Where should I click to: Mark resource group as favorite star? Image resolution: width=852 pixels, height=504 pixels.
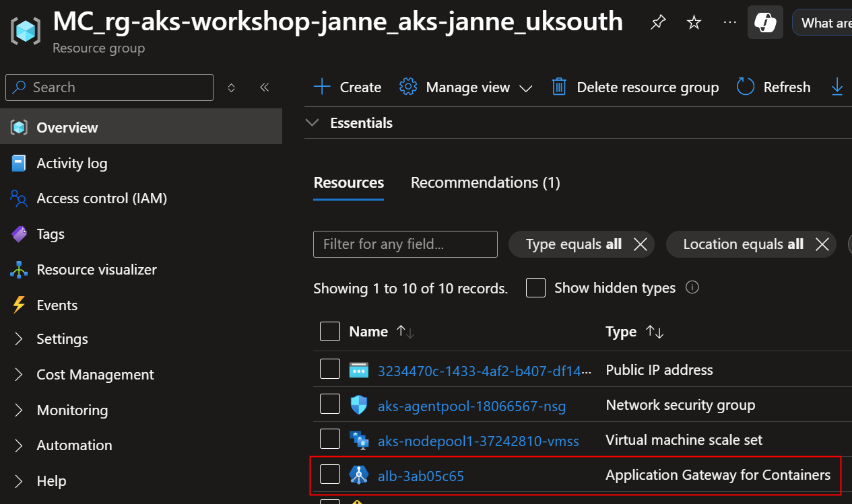pyautogui.click(x=694, y=23)
